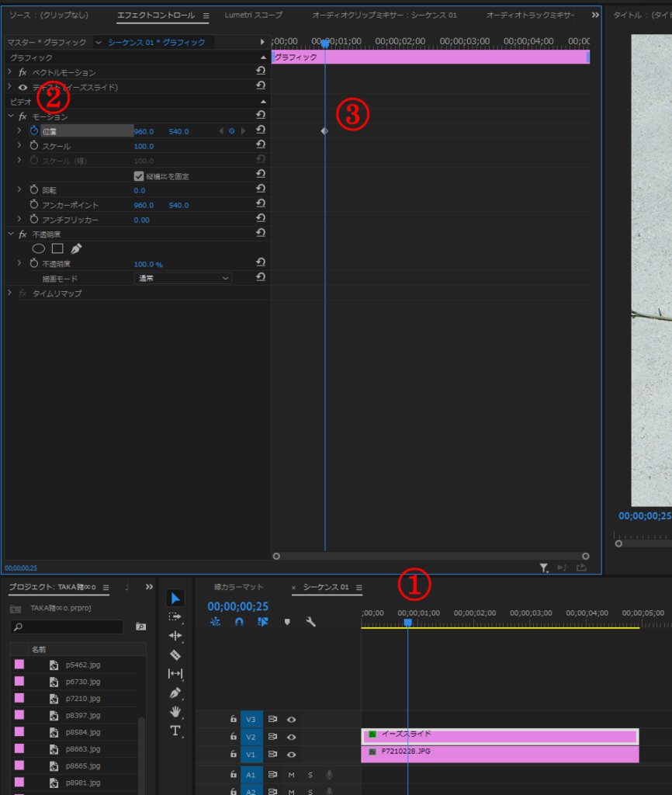Toggle the 位置 animation stopwatch
This screenshot has width=672, height=795.
(x=34, y=130)
